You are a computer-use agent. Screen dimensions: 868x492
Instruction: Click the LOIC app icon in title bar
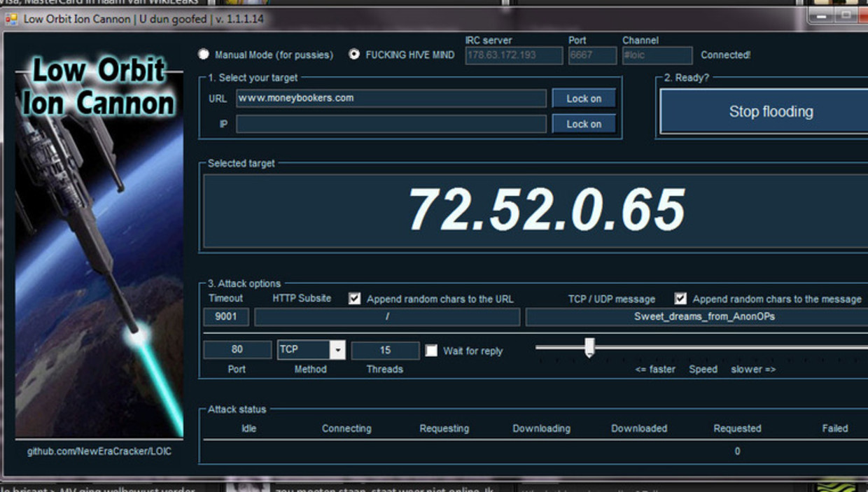click(x=11, y=19)
